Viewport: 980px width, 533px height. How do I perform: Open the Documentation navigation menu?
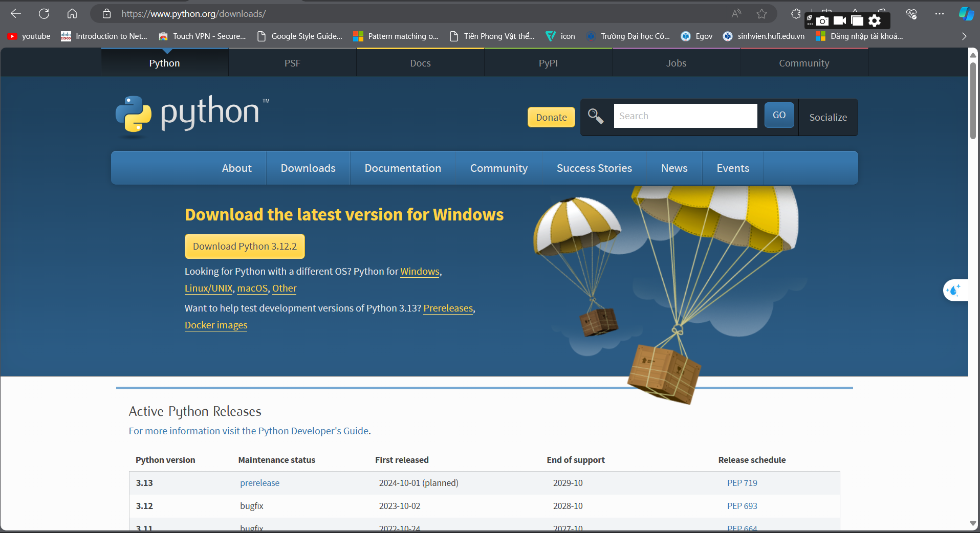pos(403,168)
